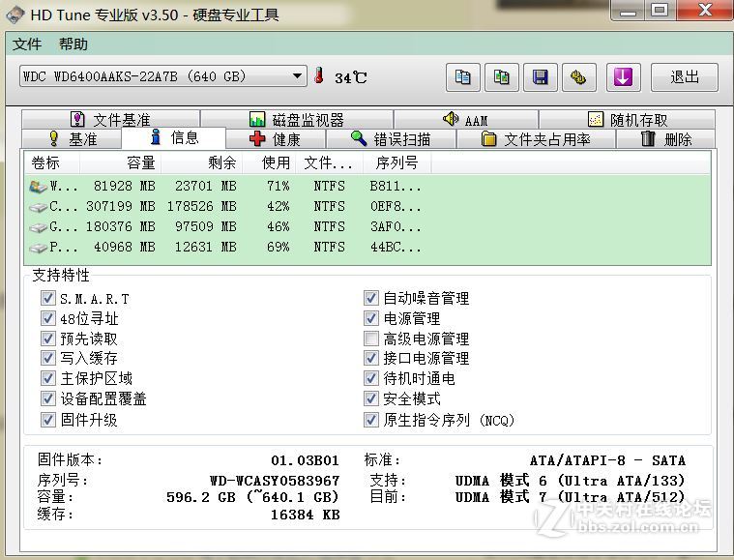The width and height of the screenshot is (734, 560).
Task: Sort by the 文件... column header
Action: [330, 162]
